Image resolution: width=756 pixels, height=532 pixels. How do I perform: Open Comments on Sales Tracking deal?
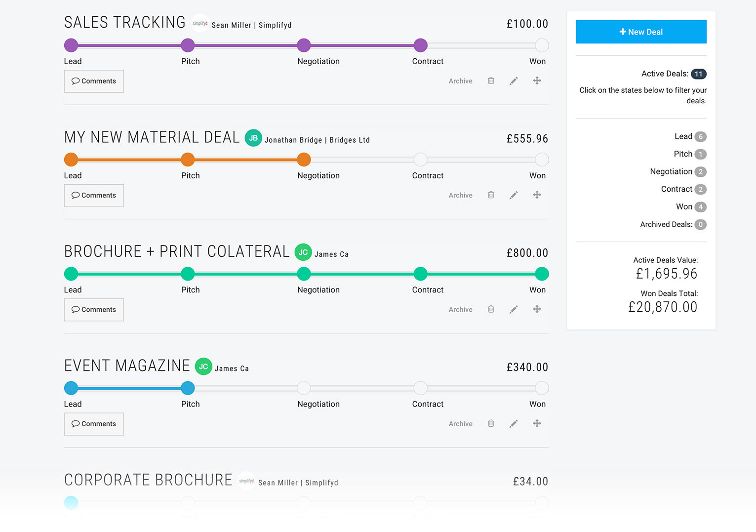click(94, 81)
